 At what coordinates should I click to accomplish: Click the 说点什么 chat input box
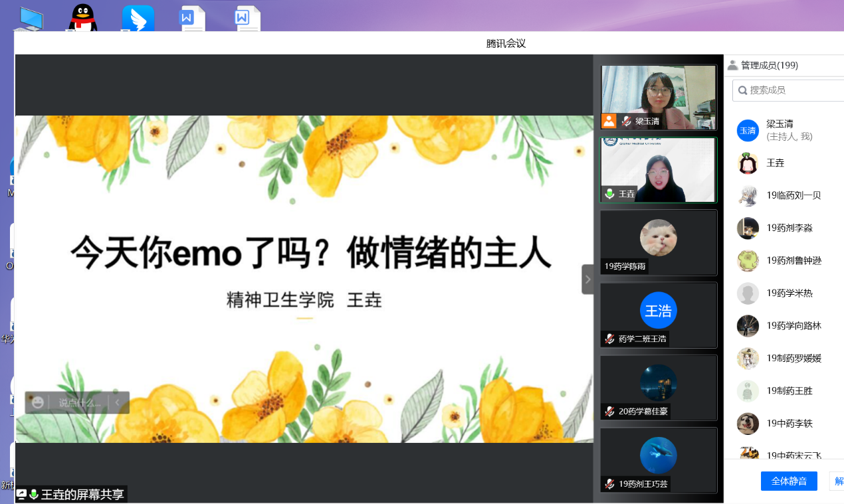coord(80,402)
